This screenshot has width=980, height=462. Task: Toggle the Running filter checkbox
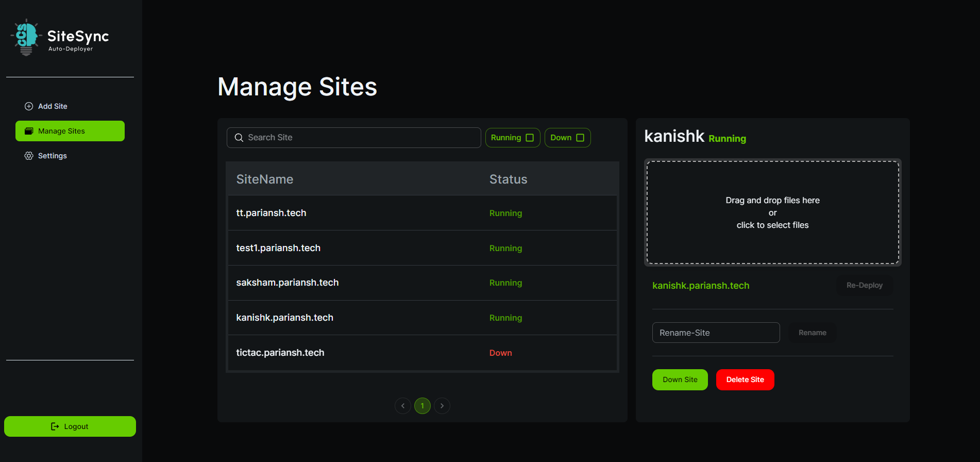(x=530, y=138)
